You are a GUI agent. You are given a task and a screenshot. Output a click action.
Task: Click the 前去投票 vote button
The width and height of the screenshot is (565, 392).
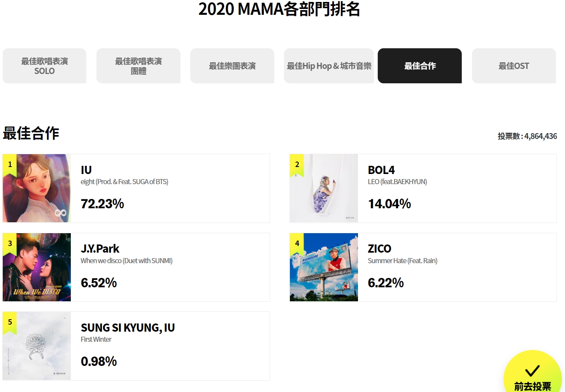coord(532,372)
